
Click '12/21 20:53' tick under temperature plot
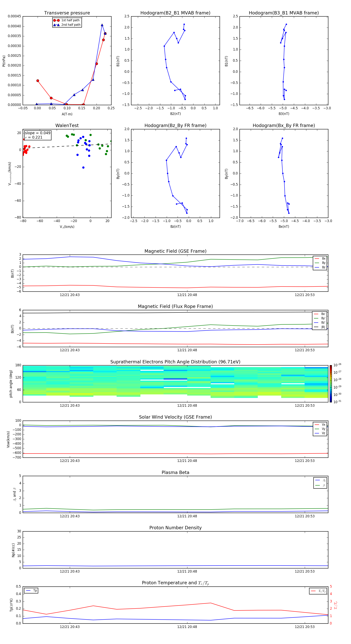[x=305, y=627]
